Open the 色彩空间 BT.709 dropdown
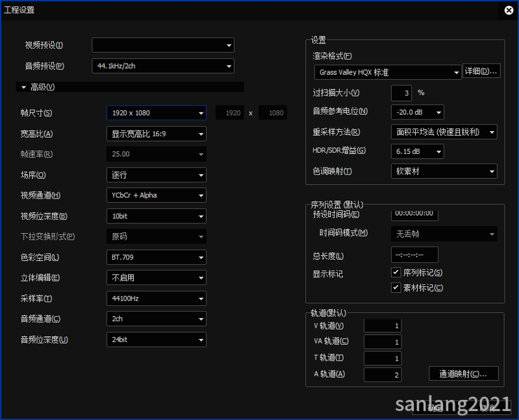 coord(157,257)
